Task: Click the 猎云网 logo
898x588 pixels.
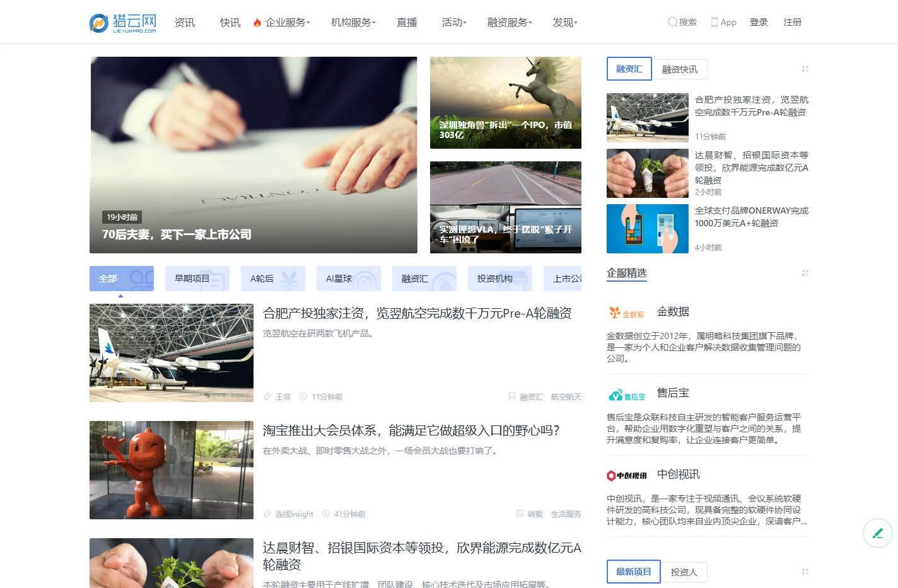Action: tap(123, 23)
